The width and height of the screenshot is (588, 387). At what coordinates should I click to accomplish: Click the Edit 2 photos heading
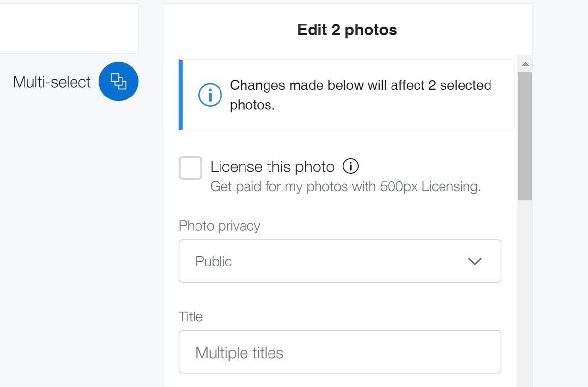pyautogui.click(x=347, y=30)
